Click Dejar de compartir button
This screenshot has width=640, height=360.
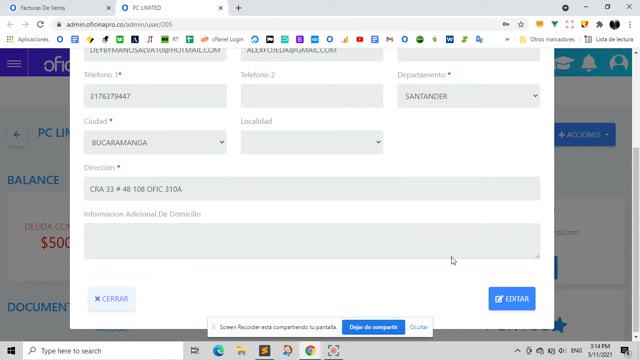(x=373, y=327)
